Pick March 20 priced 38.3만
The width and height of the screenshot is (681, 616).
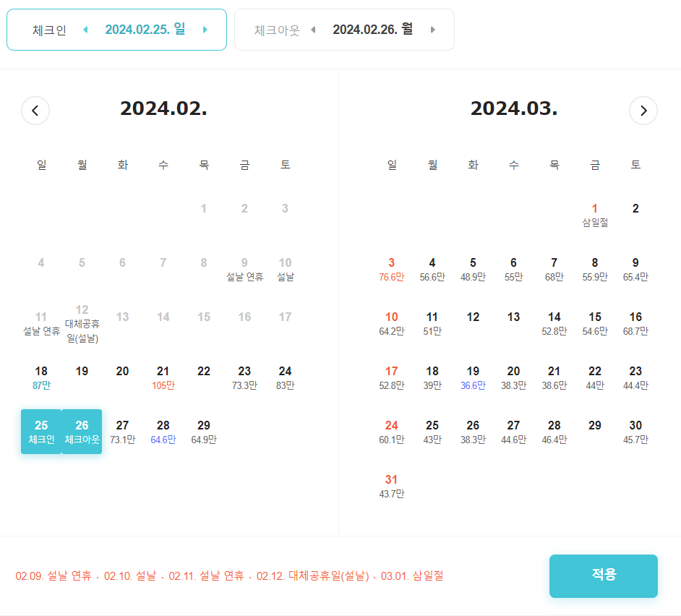pyautogui.click(x=513, y=377)
